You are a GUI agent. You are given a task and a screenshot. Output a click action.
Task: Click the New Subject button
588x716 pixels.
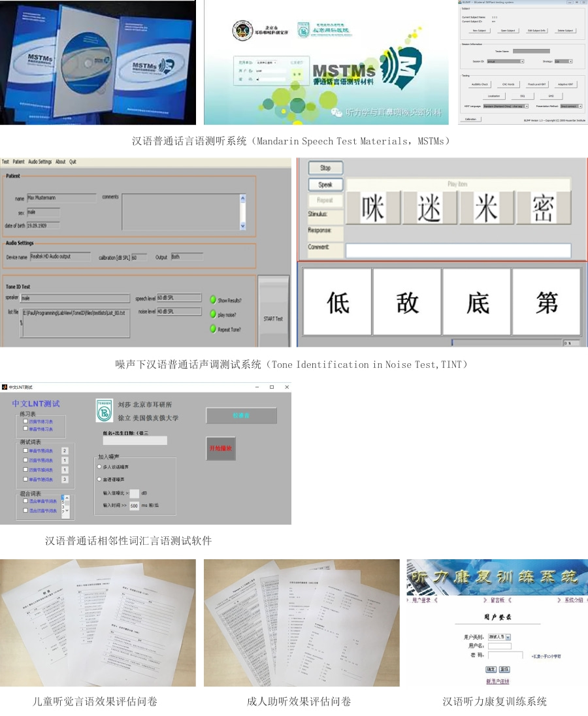point(480,30)
